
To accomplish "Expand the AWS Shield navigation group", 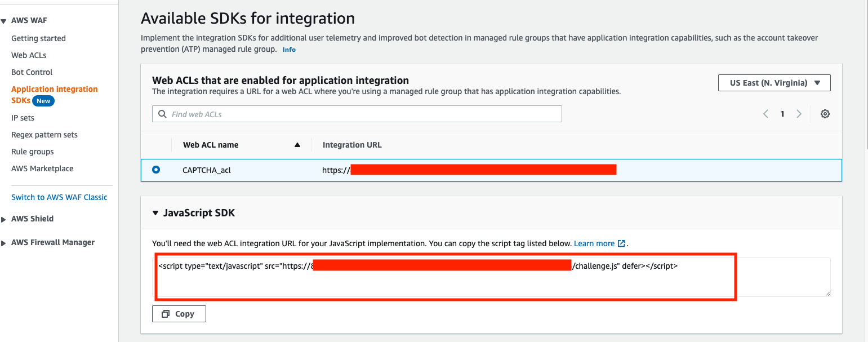I will pos(3,219).
